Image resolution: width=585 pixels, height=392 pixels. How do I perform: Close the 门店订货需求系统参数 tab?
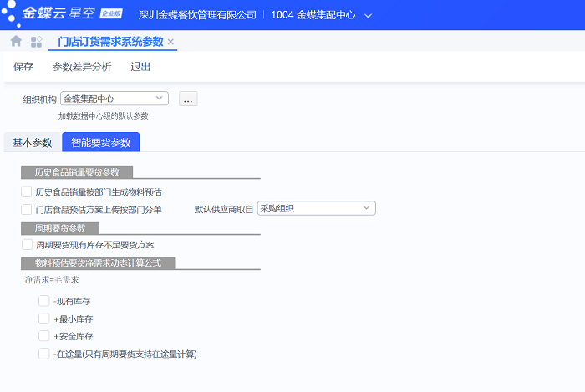[x=171, y=42]
